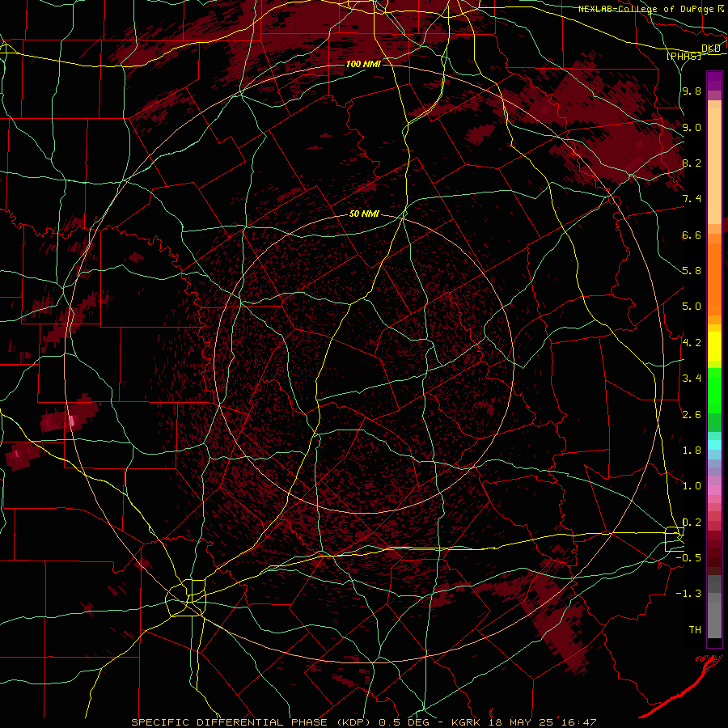Screen dimensions: 728x728
Task: Click the TH label at the bottom of the scale
Action: click(695, 629)
